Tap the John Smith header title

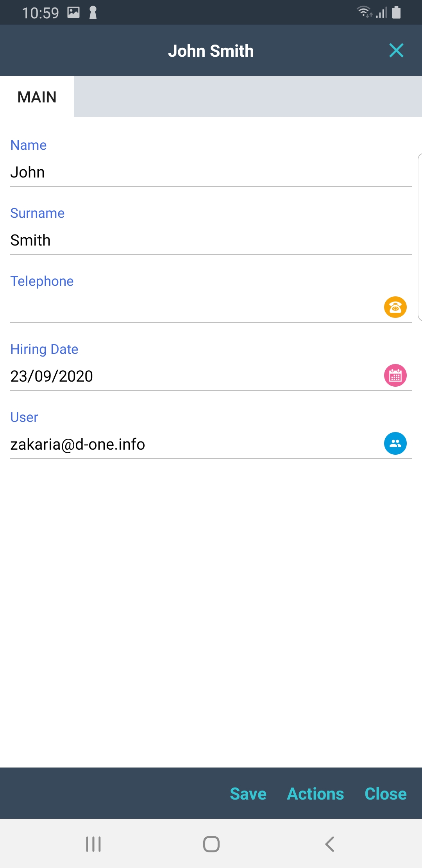[x=211, y=51]
